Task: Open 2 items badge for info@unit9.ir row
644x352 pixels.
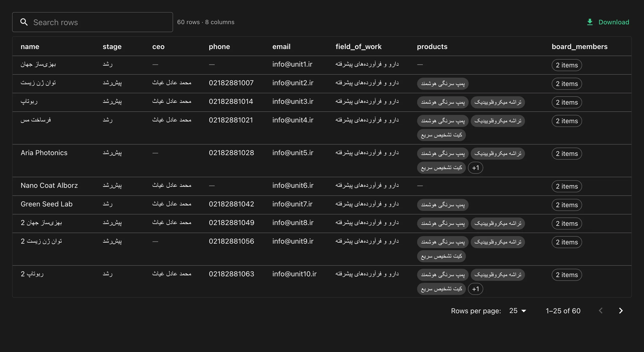Action: (x=567, y=242)
